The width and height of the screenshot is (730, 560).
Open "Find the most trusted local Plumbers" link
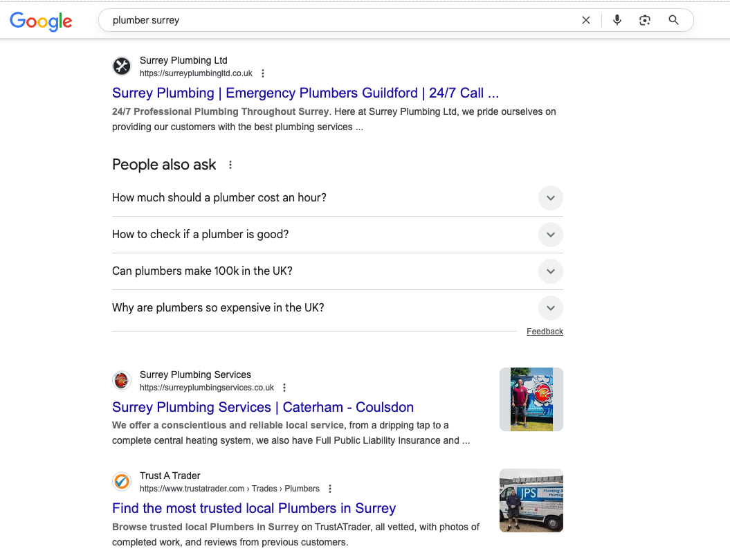tap(254, 508)
